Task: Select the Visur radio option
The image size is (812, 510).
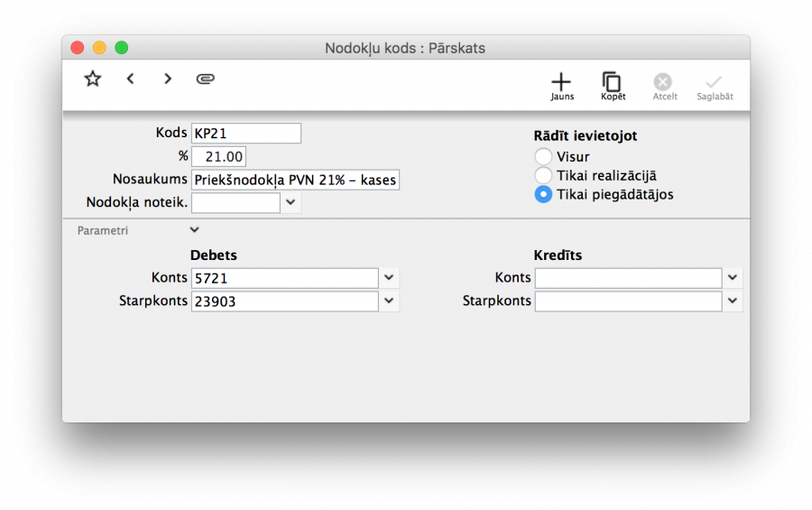Action: 543,157
